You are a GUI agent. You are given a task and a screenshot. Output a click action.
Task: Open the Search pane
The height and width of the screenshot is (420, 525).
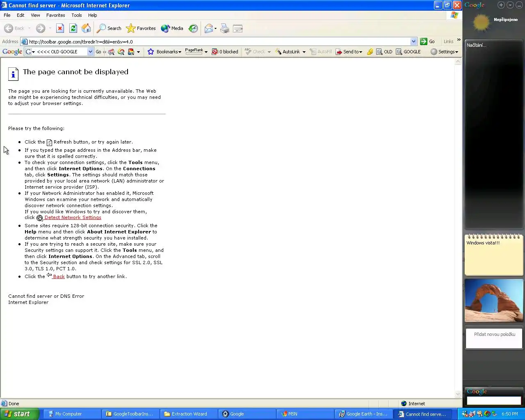pyautogui.click(x=109, y=28)
